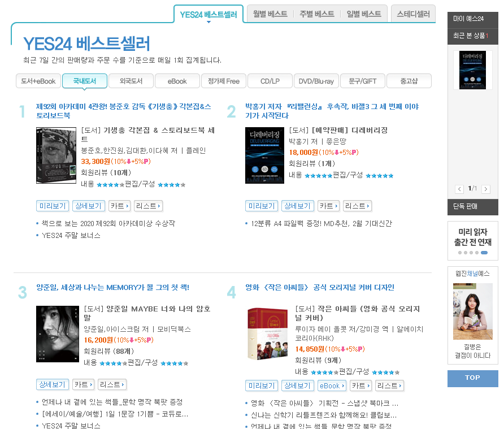This screenshot has width=504, height=429.
Task: Click 미리보기 for the 작은 아씨들 book
Action: [x=262, y=385]
